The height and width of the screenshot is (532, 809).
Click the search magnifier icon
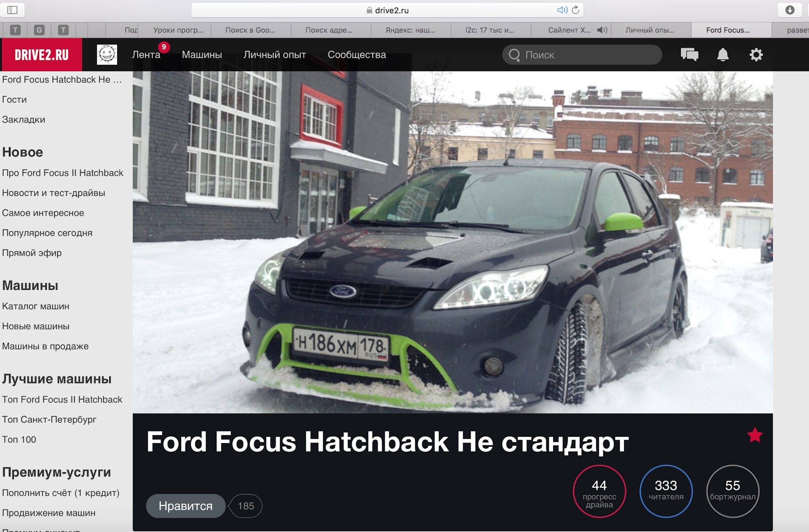click(x=514, y=55)
